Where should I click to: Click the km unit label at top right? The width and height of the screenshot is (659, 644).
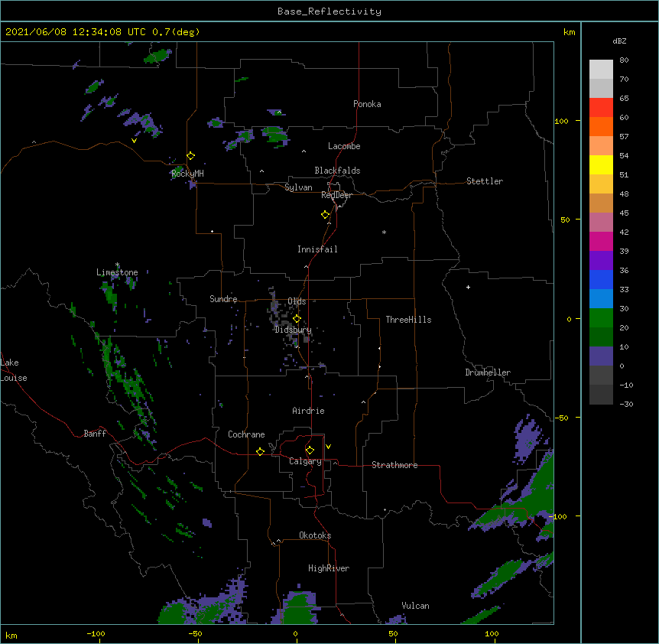pyautogui.click(x=570, y=32)
